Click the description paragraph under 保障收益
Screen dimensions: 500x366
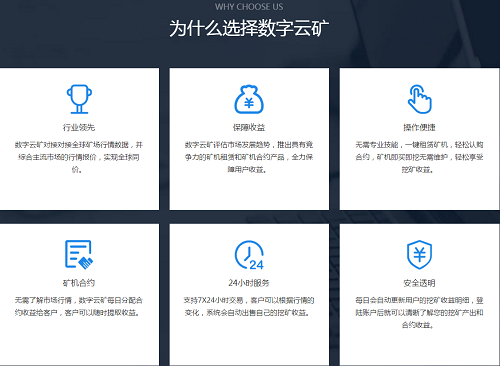(249, 157)
